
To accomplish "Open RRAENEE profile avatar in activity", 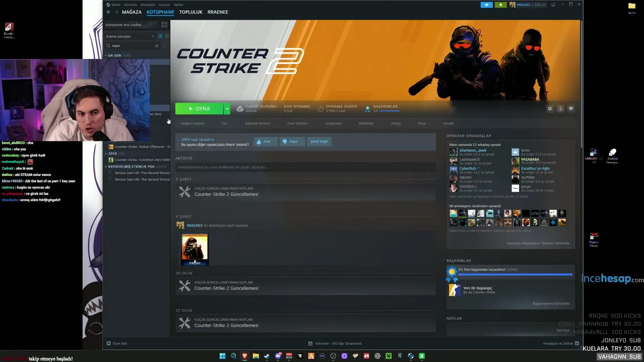I will click(180, 226).
